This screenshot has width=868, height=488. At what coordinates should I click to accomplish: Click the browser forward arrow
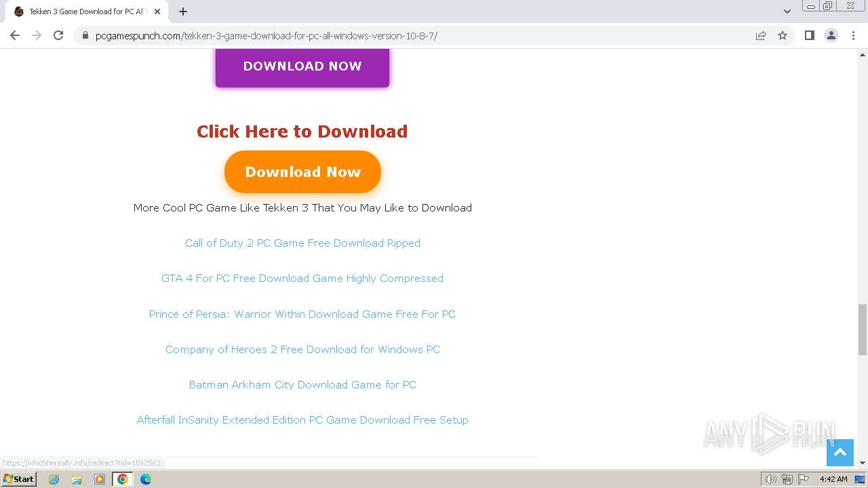37,35
